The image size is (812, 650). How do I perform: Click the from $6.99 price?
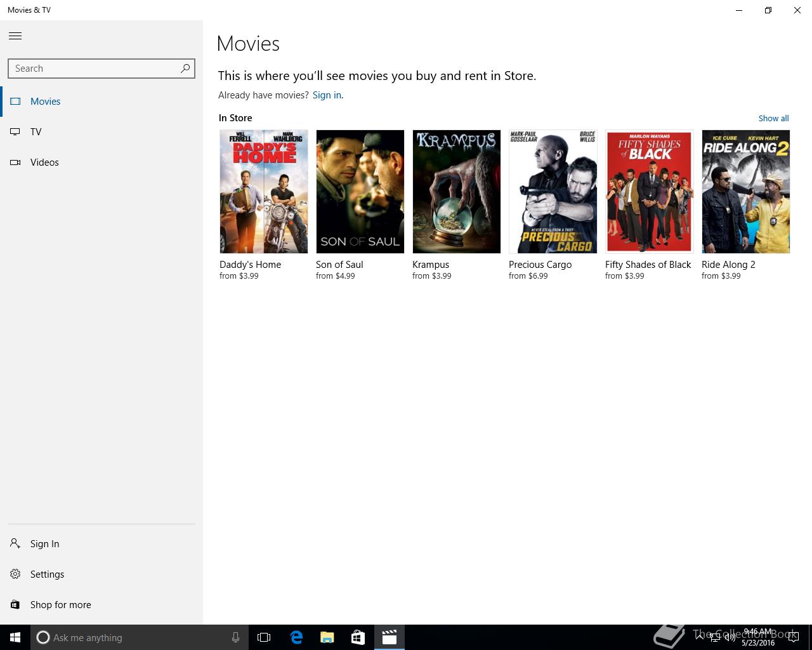[528, 276]
